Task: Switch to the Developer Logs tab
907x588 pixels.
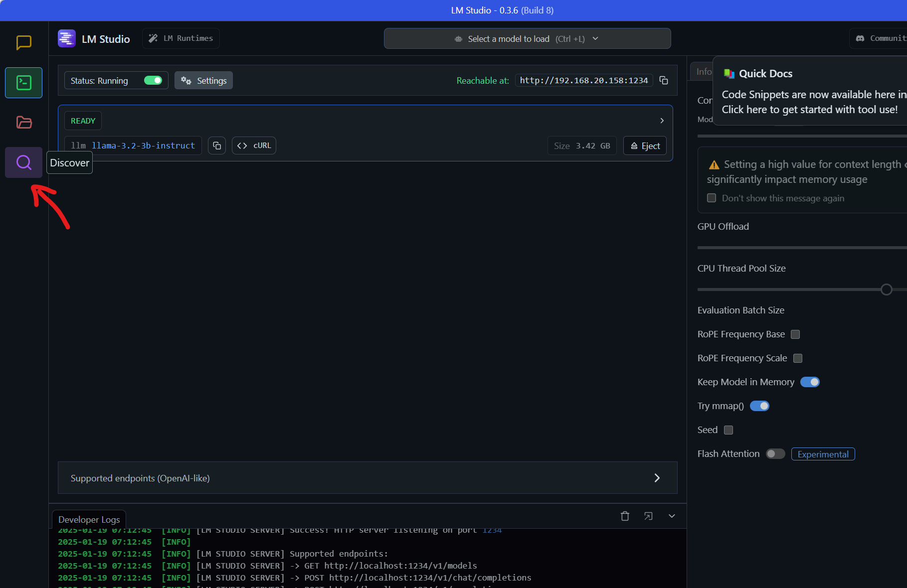Action: (88, 519)
